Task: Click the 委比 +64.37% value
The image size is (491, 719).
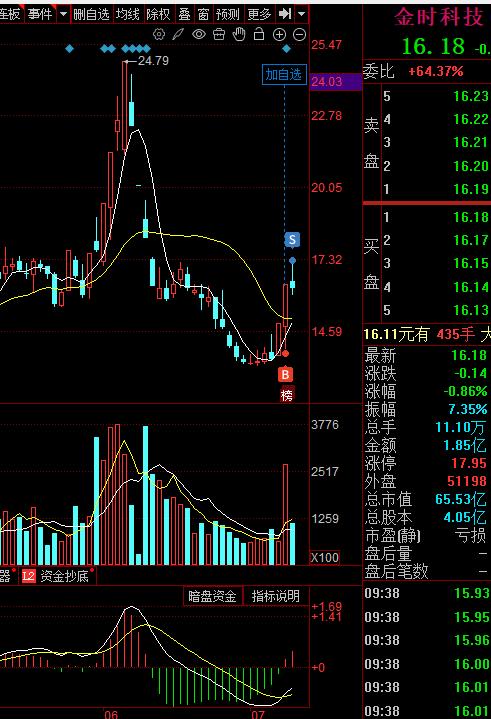Action: (x=436, y=72)
